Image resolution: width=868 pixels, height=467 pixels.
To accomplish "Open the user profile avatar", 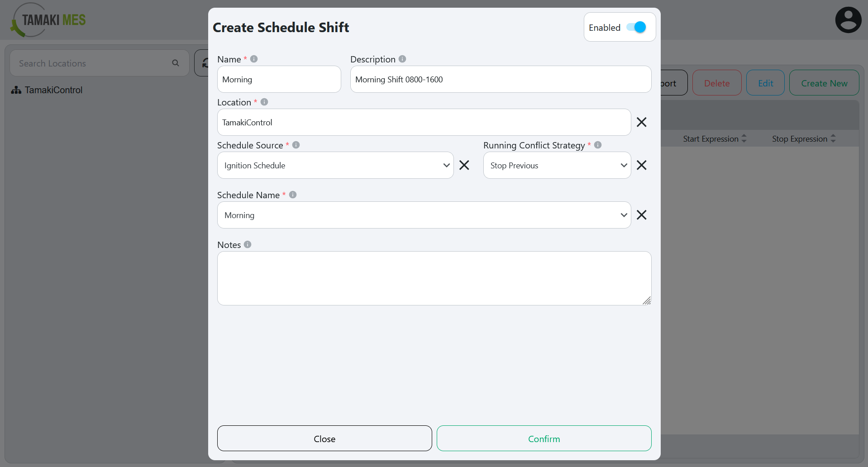I will 848,20.
